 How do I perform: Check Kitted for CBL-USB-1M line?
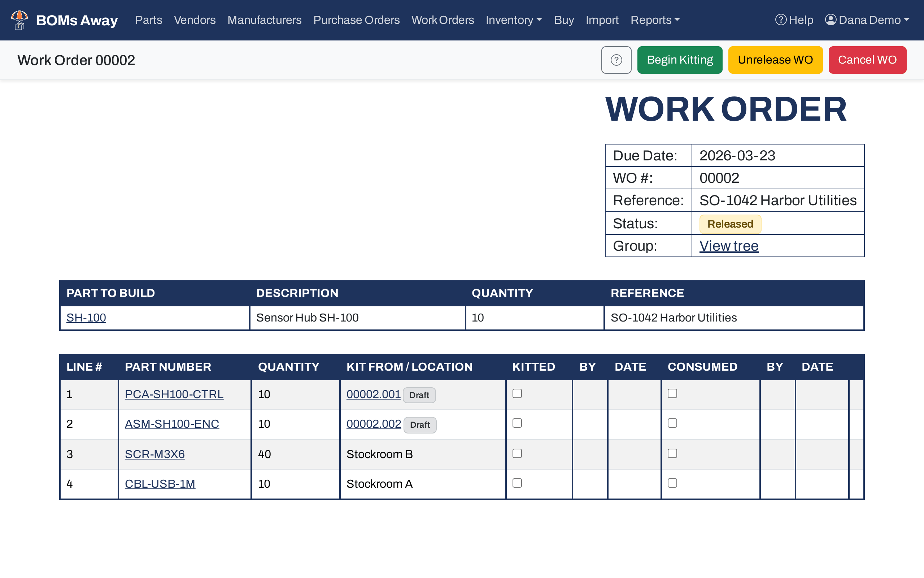tap(517, 483)
